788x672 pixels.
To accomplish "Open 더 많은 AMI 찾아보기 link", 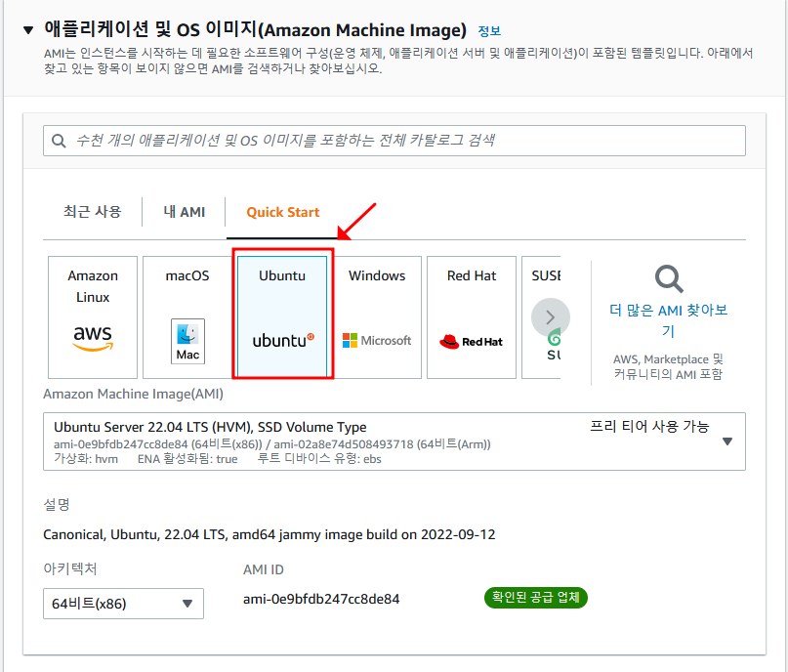I will click(x=669, y=320).
